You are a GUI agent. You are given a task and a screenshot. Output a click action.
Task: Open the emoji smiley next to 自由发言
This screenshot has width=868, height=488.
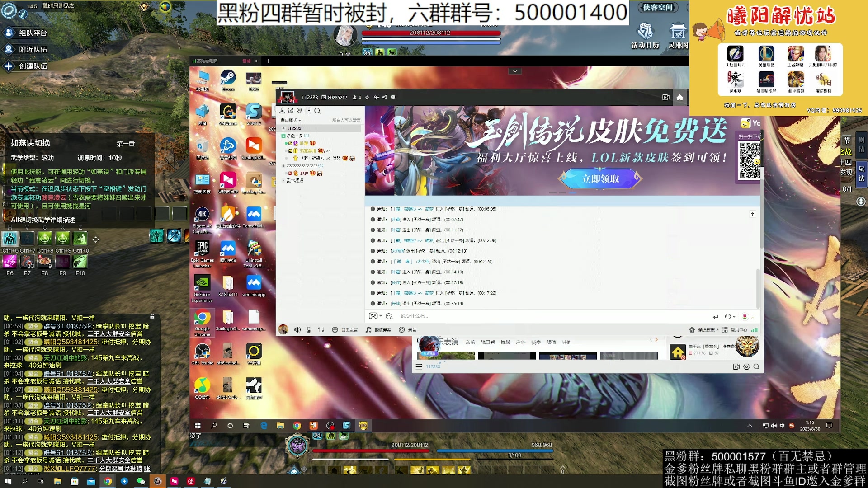coord(334,329)
